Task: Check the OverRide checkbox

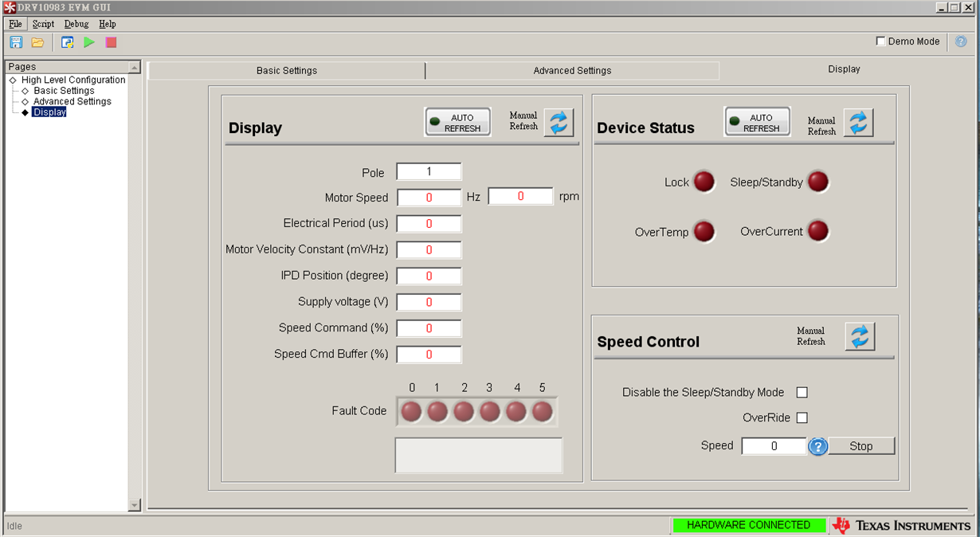Action: point(802,417)
